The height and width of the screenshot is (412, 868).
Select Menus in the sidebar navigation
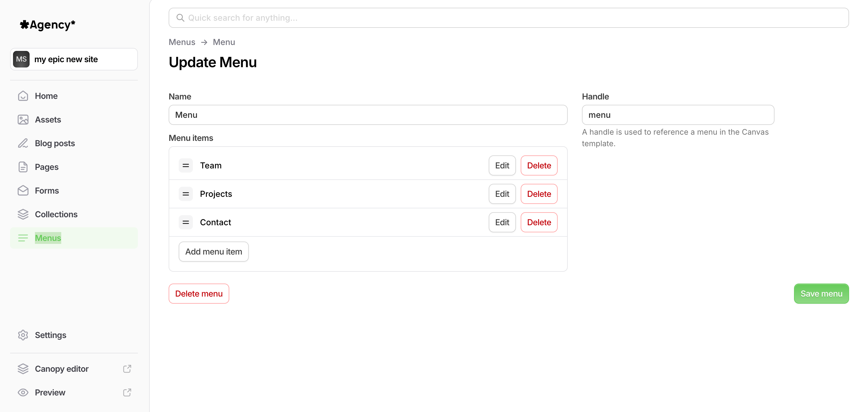(x=48, y=238)
